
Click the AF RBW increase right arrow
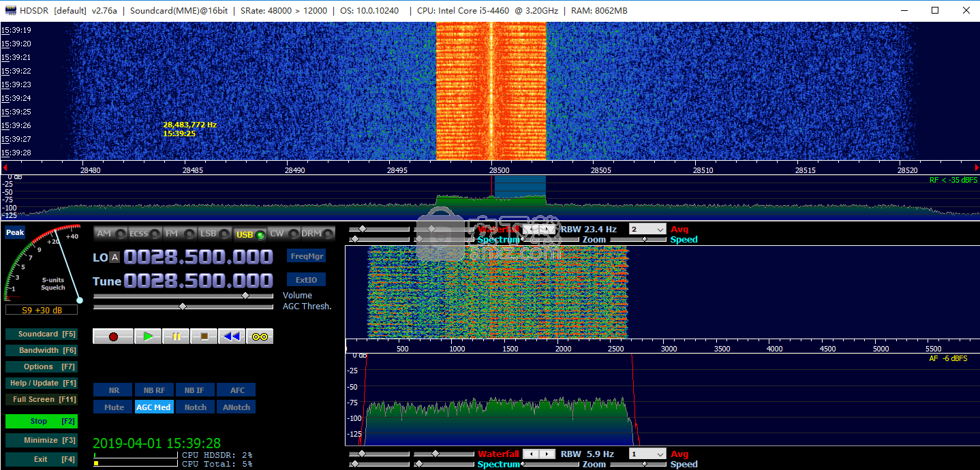tap(548, 454)
